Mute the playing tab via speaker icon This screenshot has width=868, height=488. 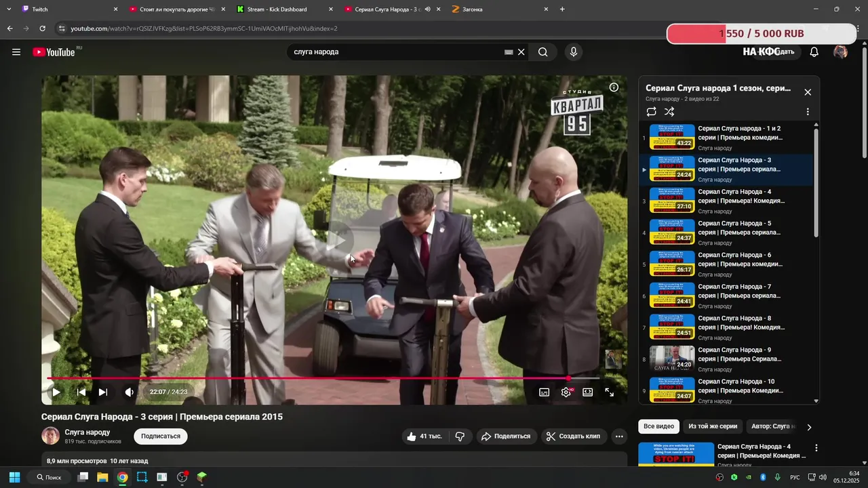[427, 9]
